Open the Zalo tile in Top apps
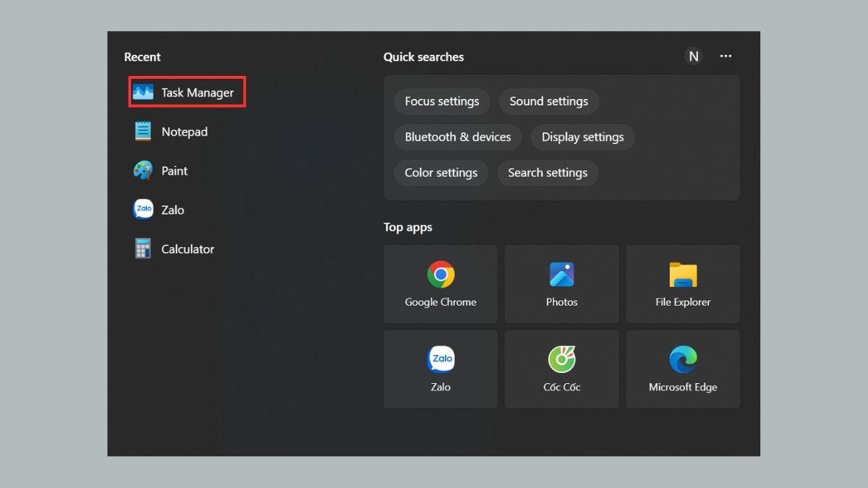The width and height of the screenshot is (868, 488). click(x=441, y=369)
